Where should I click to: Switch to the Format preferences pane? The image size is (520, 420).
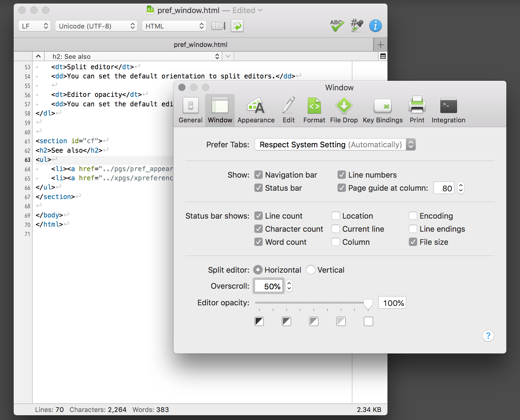click(x=314, y=110)
